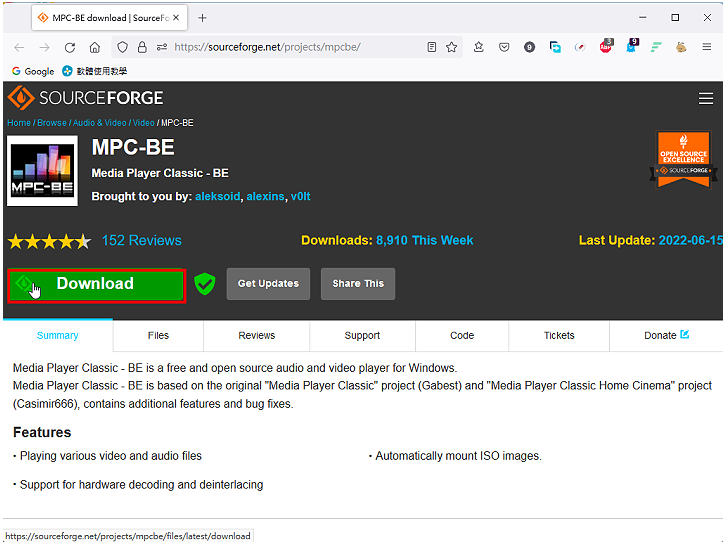Open SourceForge hamburger menu
726x544 pixels.
706,98
